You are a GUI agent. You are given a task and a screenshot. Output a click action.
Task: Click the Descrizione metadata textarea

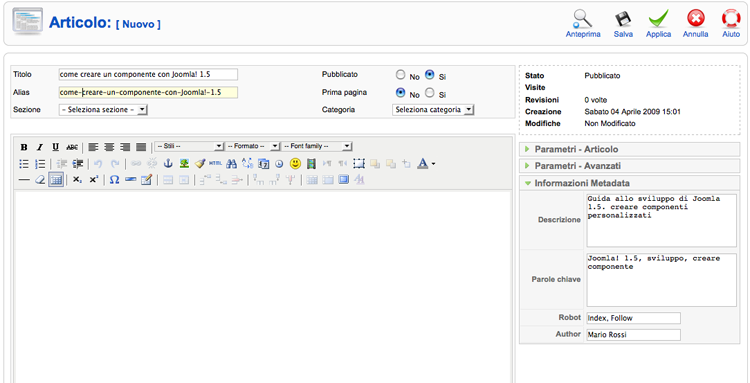[662, 220]
